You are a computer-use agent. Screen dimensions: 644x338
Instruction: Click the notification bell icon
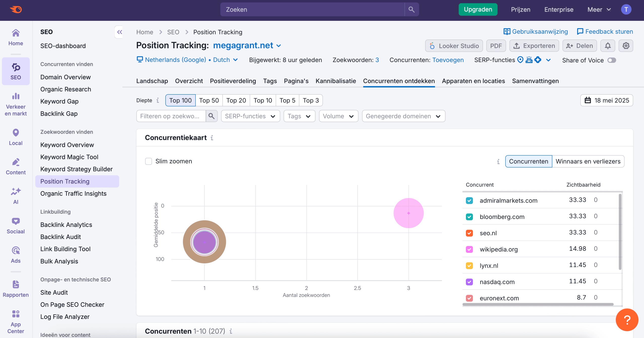(x=608, y=46)
